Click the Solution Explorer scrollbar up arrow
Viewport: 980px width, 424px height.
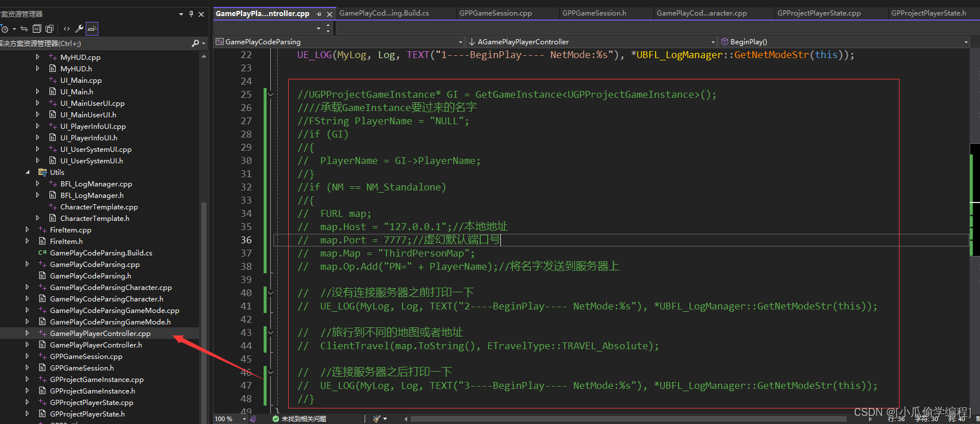pyautogui.click(x=204, y=56)
